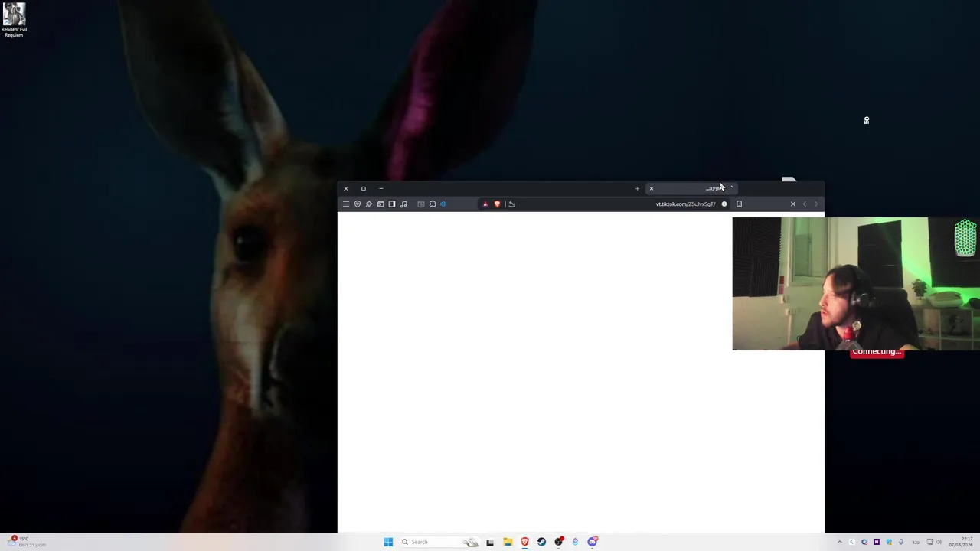Open the clock showing 22:17

click(961, 542)
